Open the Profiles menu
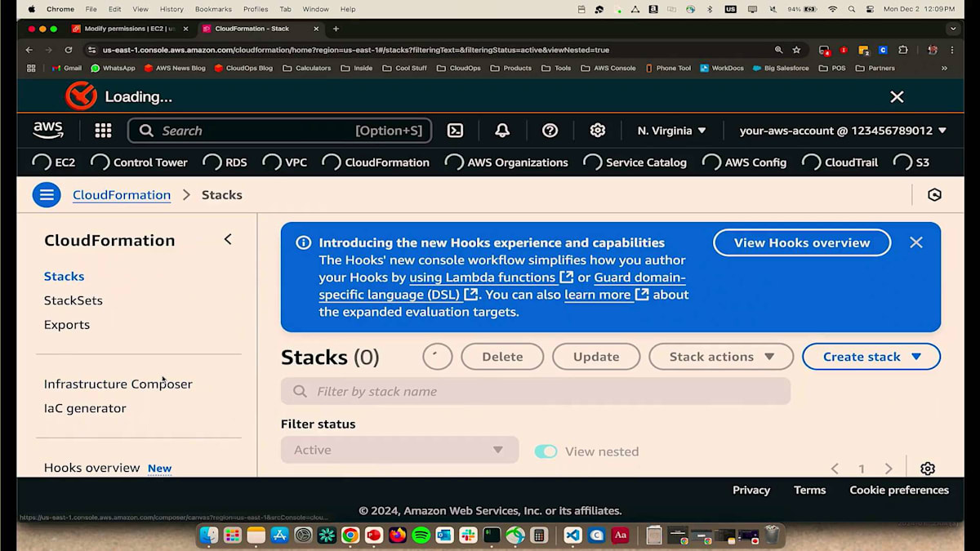The image size is (980, 551). point(256,9)
